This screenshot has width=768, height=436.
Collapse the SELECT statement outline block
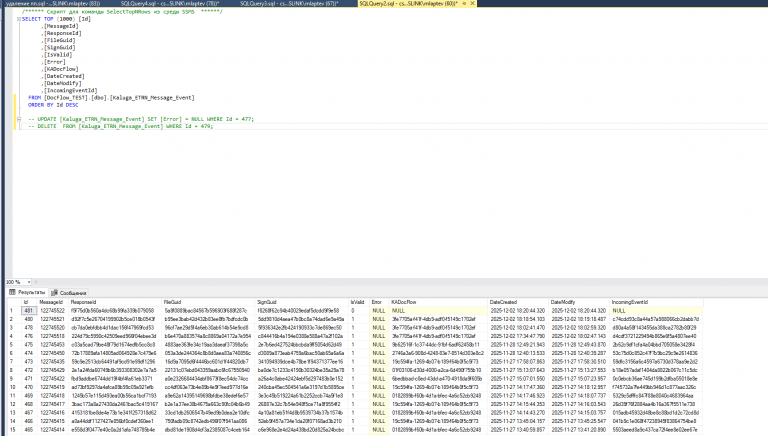click(19, 19)
